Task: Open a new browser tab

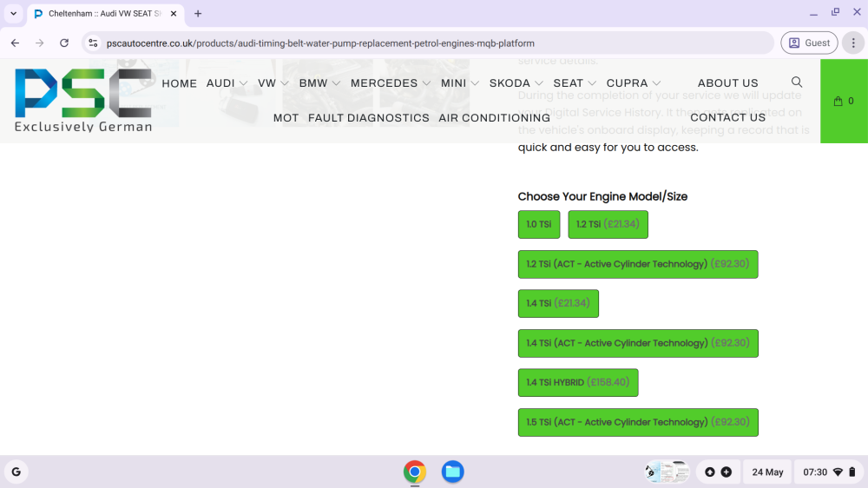Action: click(x=198, y=13)
